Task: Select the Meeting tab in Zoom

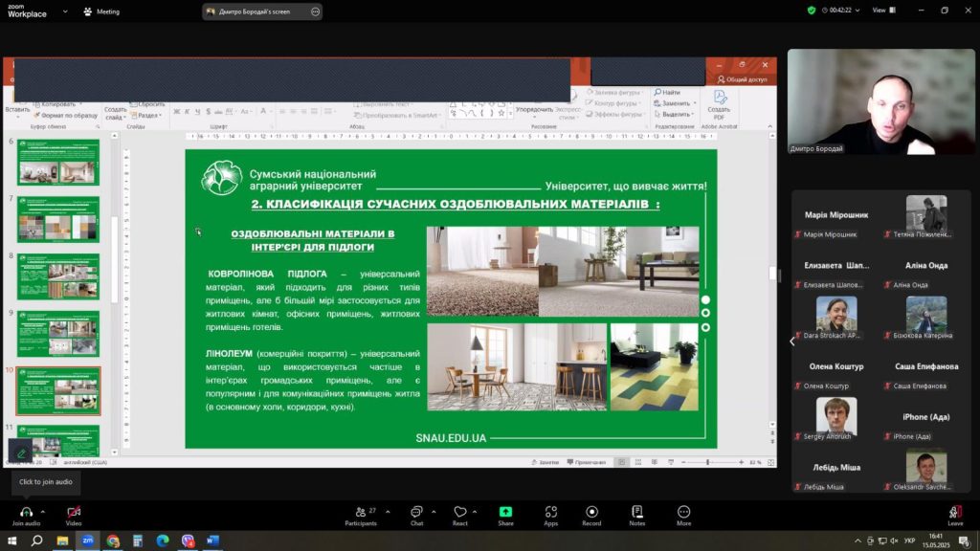Action: (101, 11)
